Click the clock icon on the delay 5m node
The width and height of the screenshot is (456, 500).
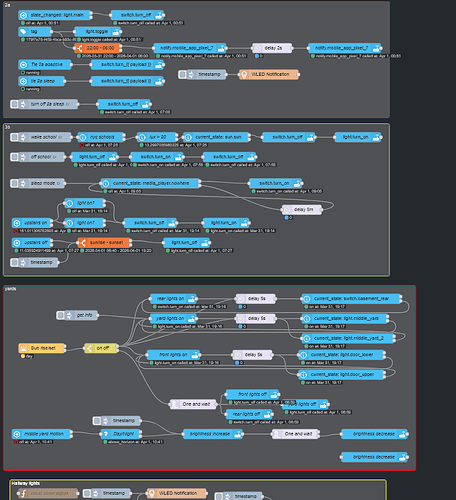(x=287, y=210)
